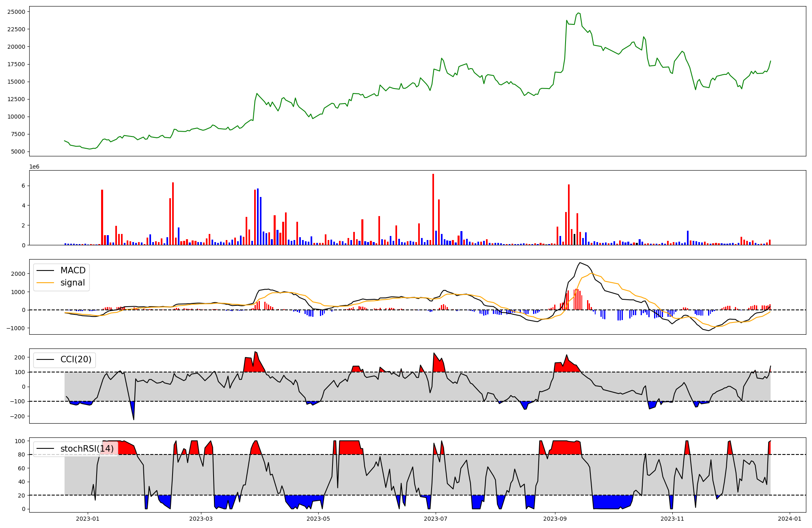Click the tallest red volume bar
The width and height of the screenshot is (812, 528).
tap(433, 209)
